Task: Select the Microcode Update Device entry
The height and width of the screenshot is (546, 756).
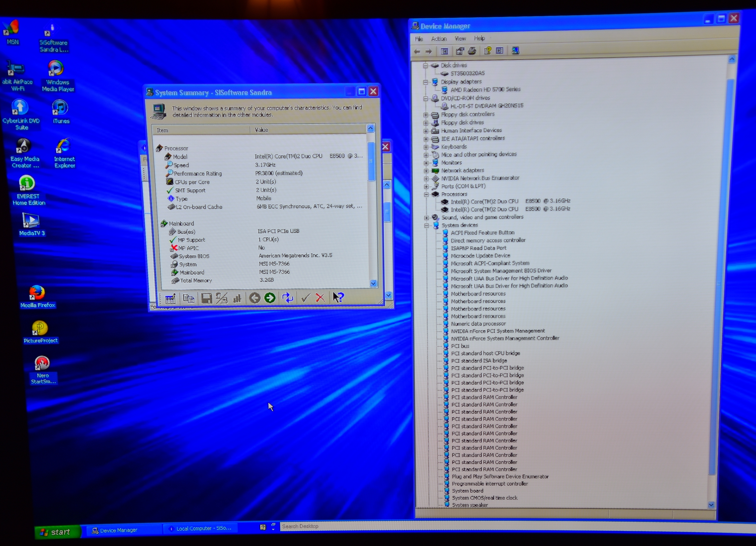Action: point(480,256)
